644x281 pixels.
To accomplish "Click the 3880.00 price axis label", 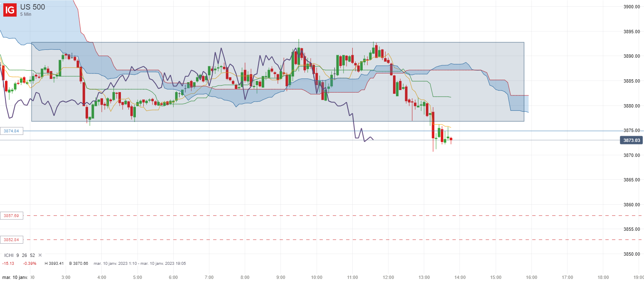I will [x=632, y=106].
